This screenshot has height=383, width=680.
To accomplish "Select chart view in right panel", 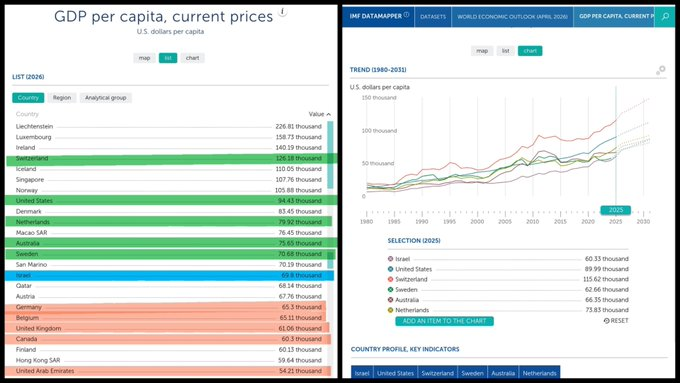I will tap(530, 51).
